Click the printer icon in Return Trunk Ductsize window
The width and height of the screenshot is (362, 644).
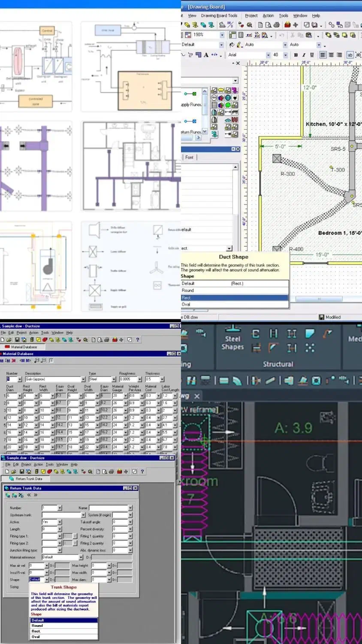click(111, 471)
